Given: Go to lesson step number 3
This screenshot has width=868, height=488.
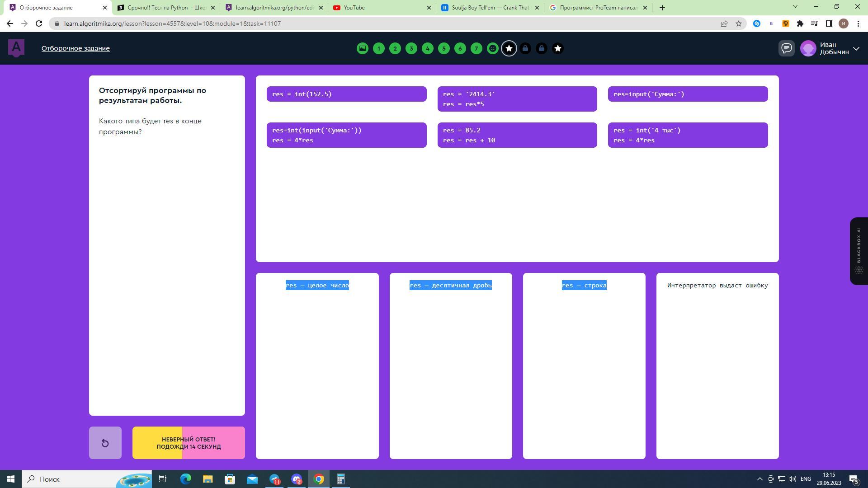Looking at the screenshot, I should (x=411, y=48).
